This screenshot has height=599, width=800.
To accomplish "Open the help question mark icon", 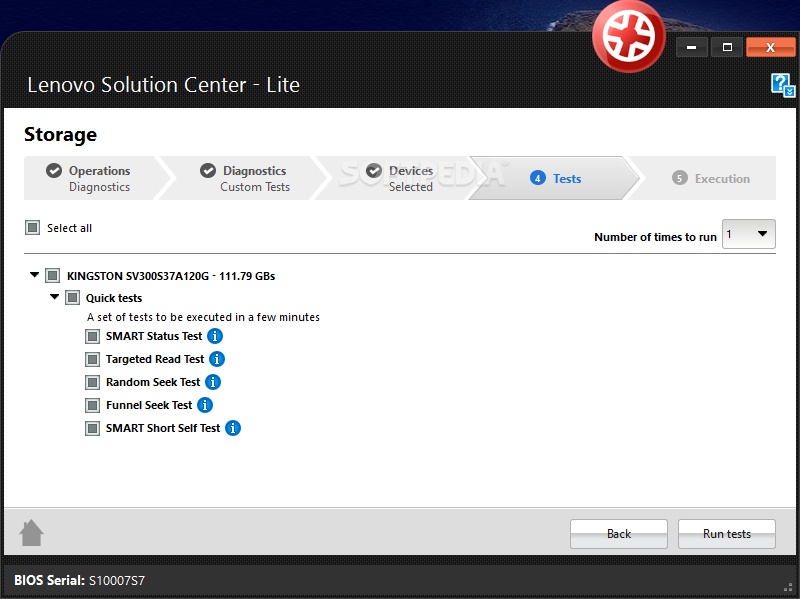I will (x=783, y=85).
